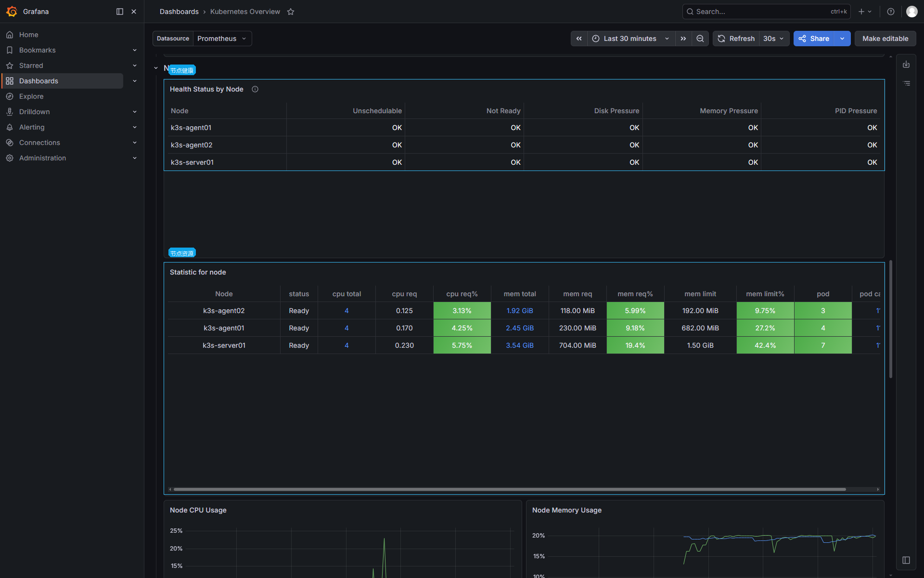Click the Dashboards breadcrumb link

pyautogui.click(x=179, y=12)
